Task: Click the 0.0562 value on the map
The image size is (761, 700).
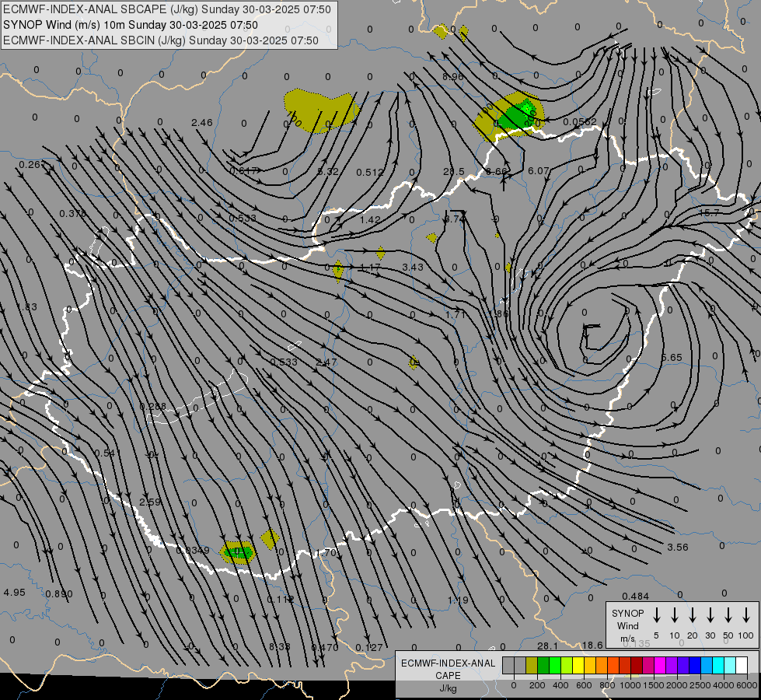Action: click(579, 121)
